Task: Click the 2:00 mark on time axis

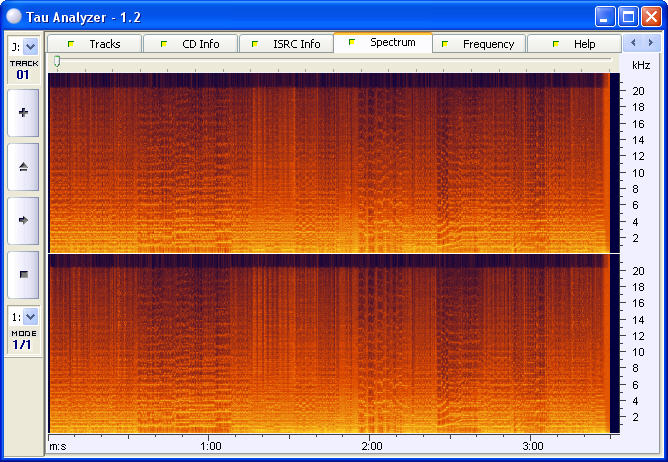Action: [371, 446]
